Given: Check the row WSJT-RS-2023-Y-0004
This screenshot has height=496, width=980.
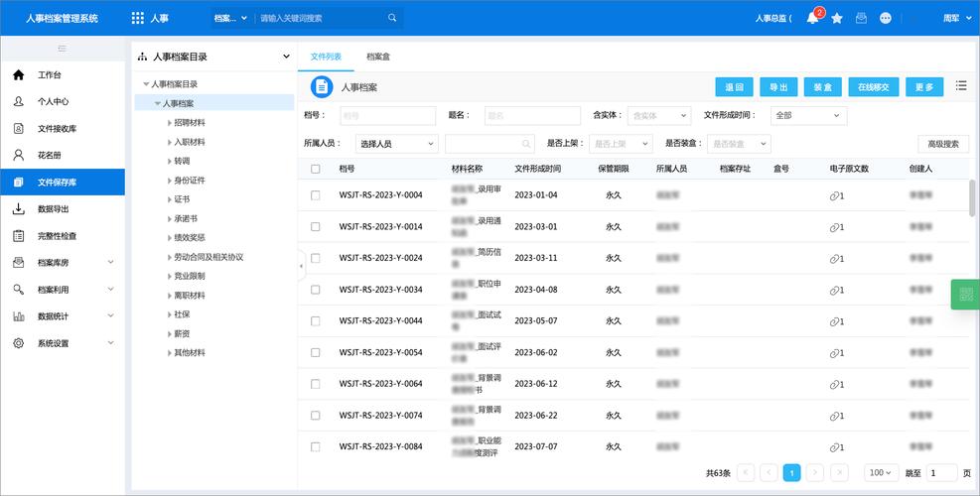Looking at the screenshot, I should tap(316, 194).
